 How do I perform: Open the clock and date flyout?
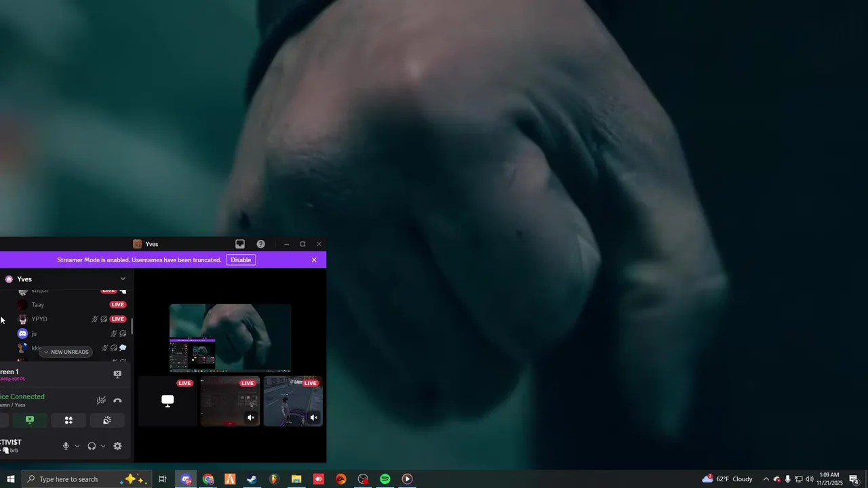pos(830,479)
